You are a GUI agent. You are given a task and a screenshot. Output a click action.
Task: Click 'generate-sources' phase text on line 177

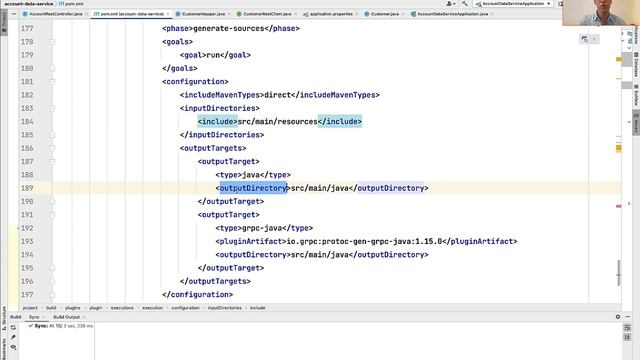tap(229, 29)
